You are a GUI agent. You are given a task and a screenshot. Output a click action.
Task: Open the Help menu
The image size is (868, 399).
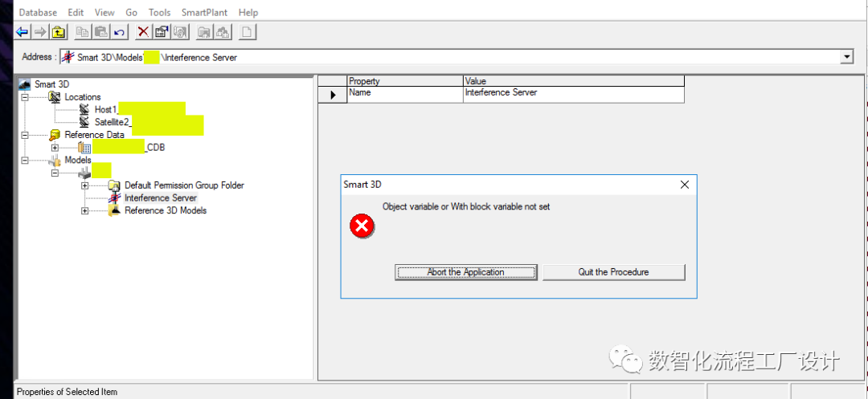point(248,12)
